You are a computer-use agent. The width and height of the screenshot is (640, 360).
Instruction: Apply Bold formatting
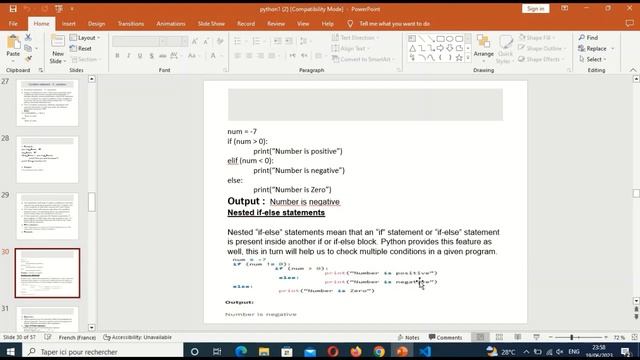(117, 56)
